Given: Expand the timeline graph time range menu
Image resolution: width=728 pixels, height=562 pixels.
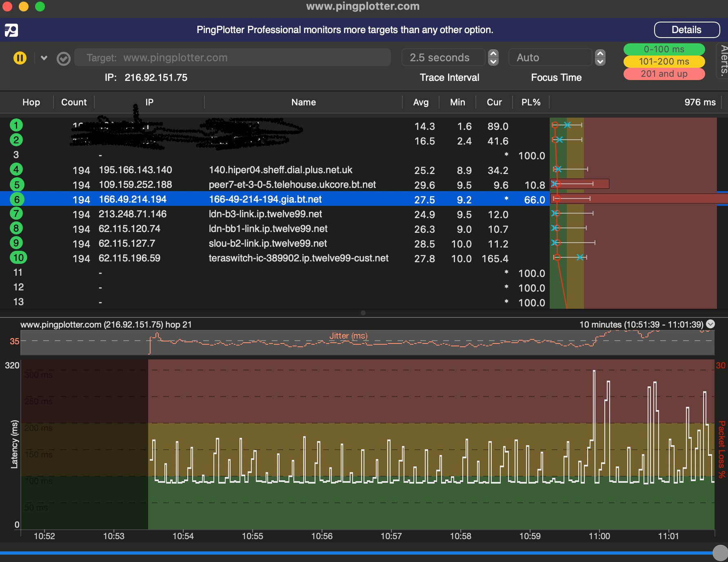Looking at the screenshot, I should [710, 324].
